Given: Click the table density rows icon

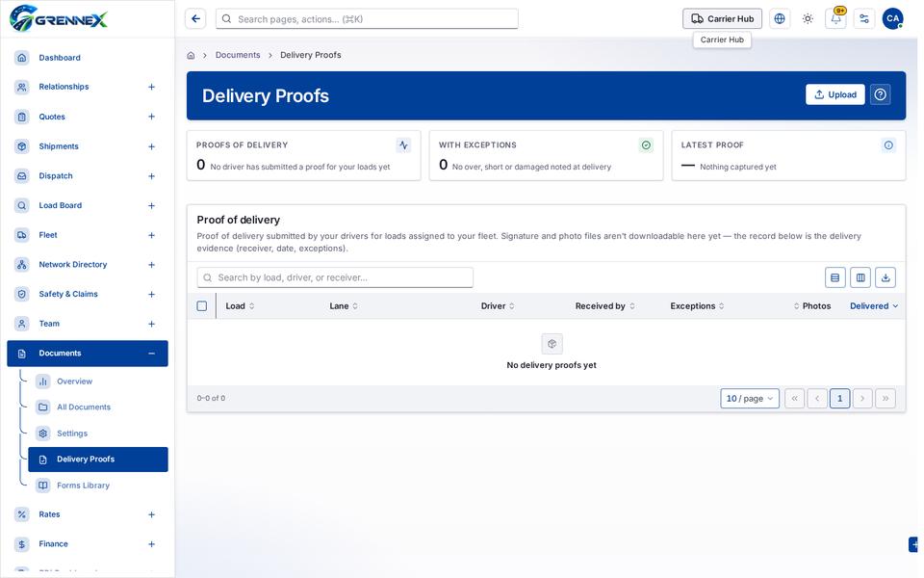Looking at the screenshot, I should click(x=835, y=277).
